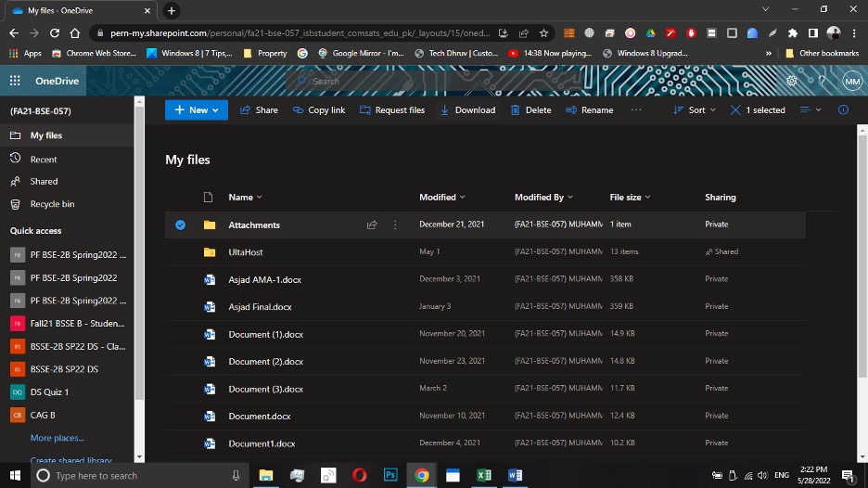Clear the 1 selected selection
The width and height of the screenshot is (868, 488).
(x=758, y=109)
